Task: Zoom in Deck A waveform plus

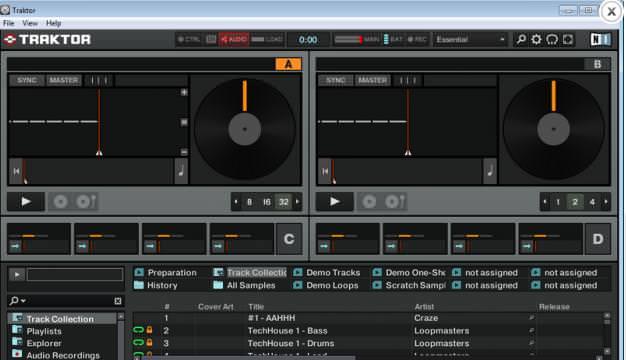Action: (x=184, y=92)
